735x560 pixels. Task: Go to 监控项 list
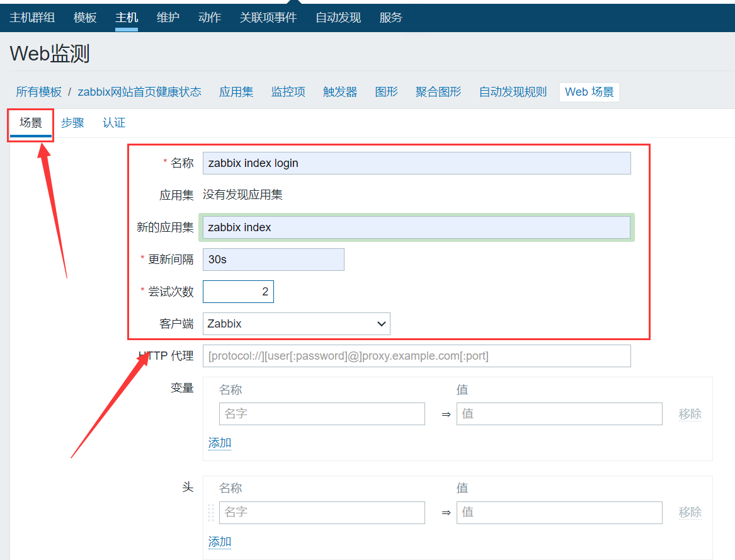pyautogui.click(x=288, y=92)
